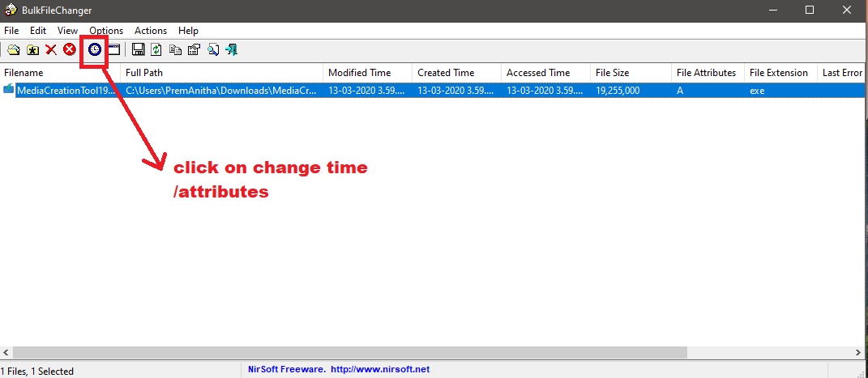Click the Add By Wildcard folder icon
The height and width of the screenshot is (378, 868).
[32, 50]
